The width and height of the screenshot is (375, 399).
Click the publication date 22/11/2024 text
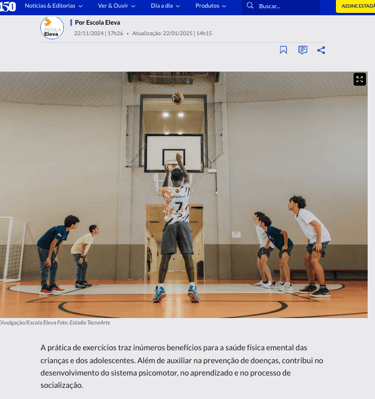(99, 33)
